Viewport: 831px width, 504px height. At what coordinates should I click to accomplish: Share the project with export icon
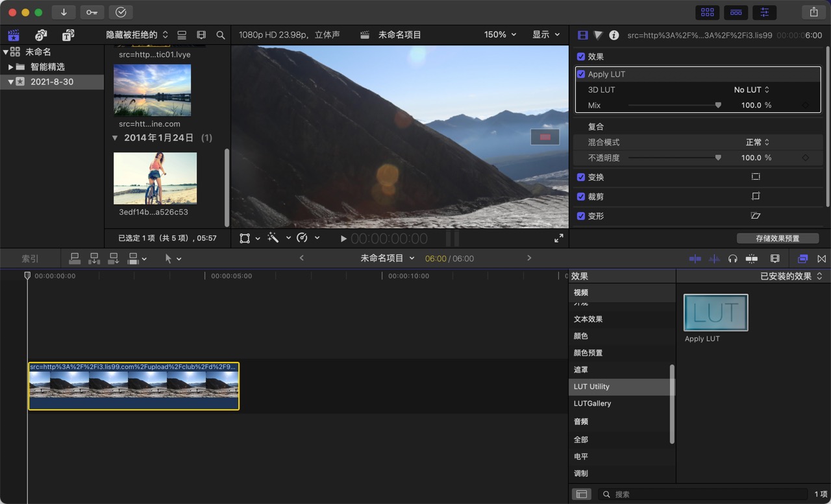pos(813,12)
